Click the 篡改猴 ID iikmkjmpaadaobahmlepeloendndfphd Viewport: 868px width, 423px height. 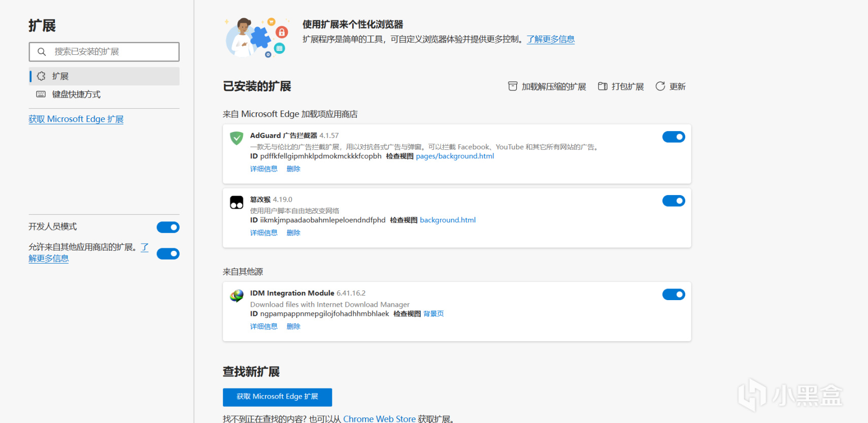323,220
